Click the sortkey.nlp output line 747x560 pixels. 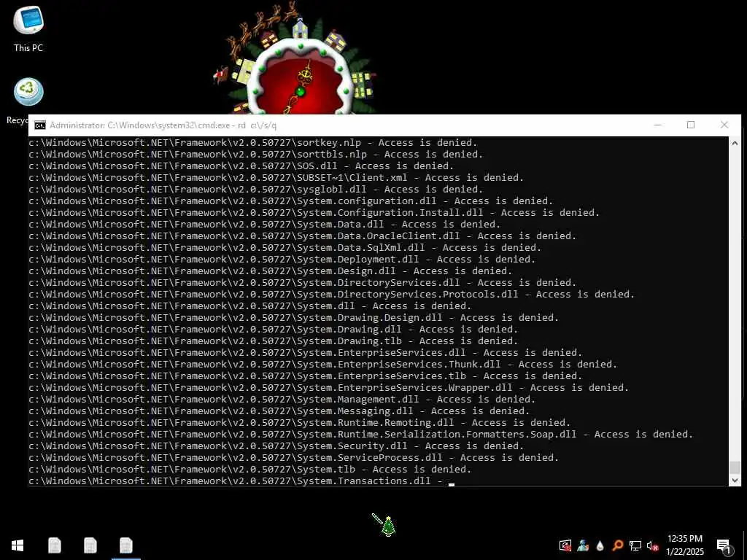[253, 143]
